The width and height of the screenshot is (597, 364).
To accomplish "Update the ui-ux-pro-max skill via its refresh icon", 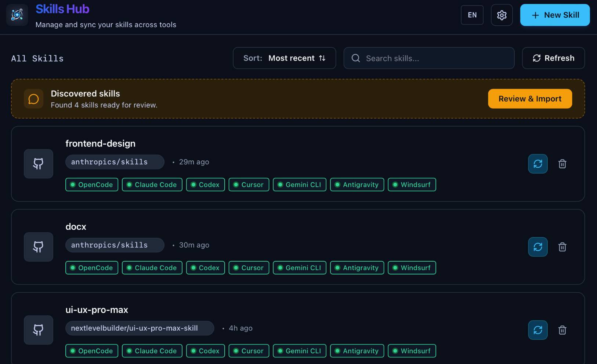I will pos(538,330).
